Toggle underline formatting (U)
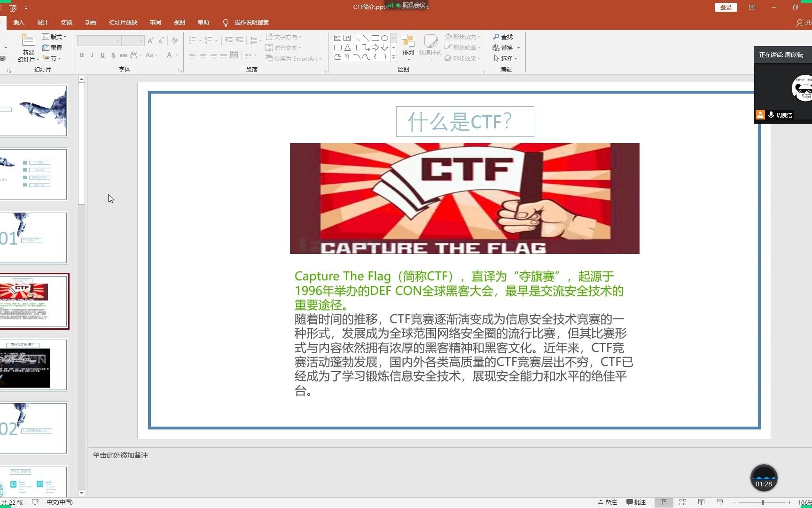The width and height of the screenshot is (812, 508). (102, 55)
